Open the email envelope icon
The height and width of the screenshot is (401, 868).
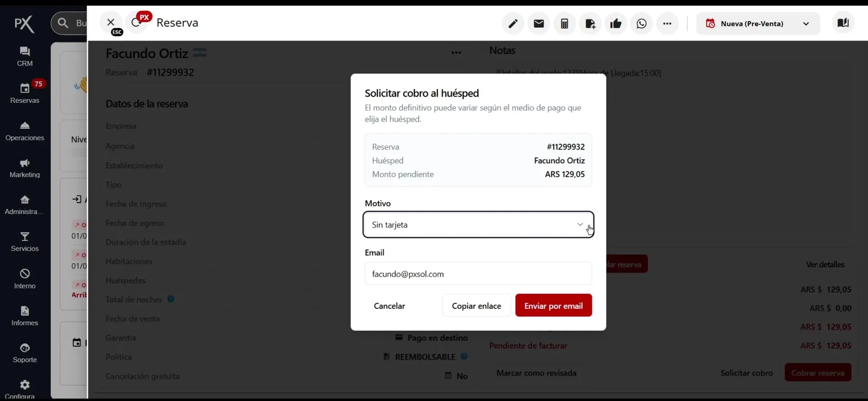click(x=539, y=23)
